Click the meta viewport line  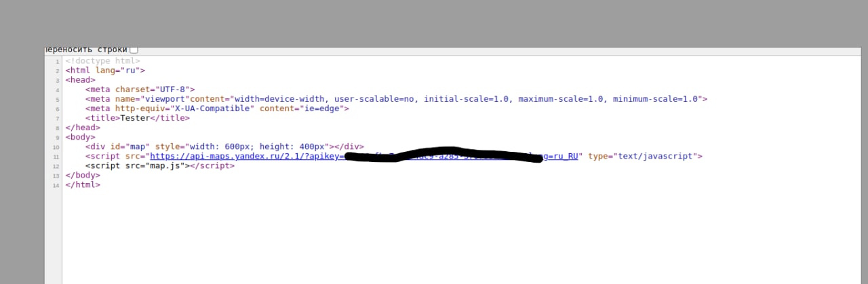[396, 99]
